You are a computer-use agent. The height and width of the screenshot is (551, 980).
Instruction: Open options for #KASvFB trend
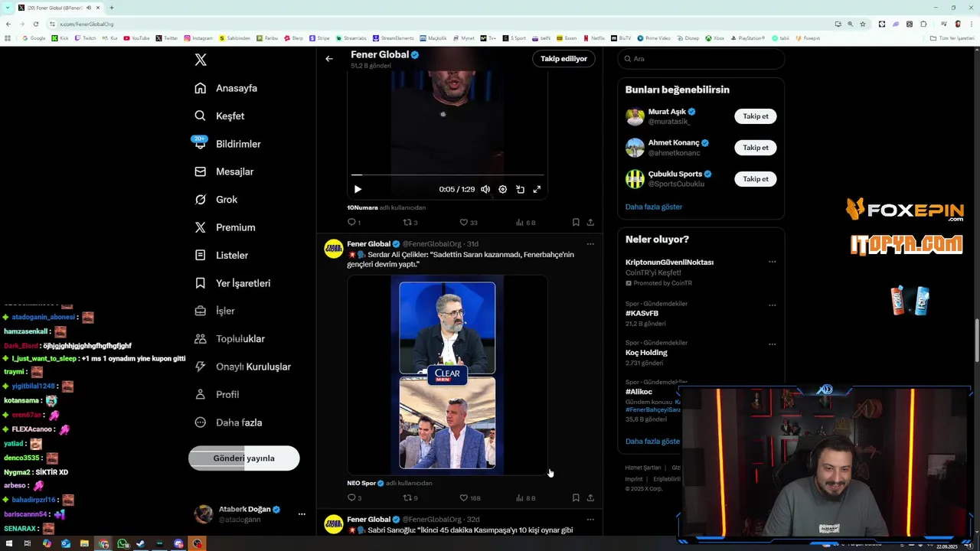(x=772, y=305)
